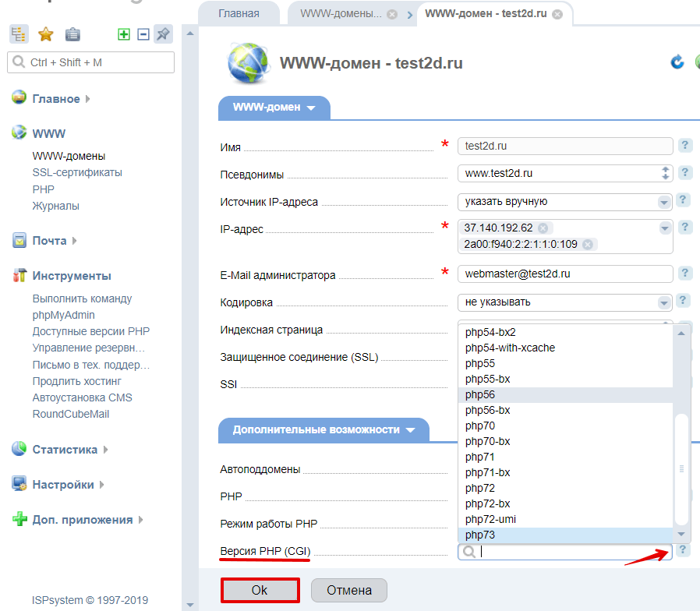Screen dimensions: 700x611
Task: Open help for the Кодировка field
Action: click(683, 300)
